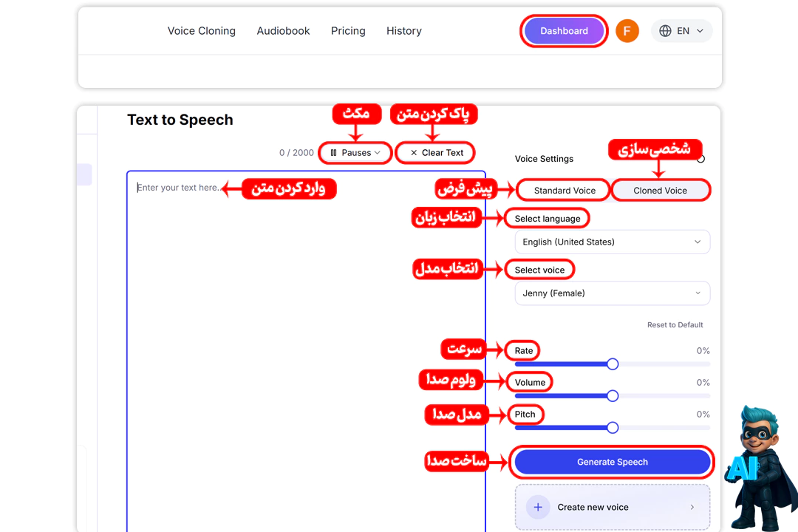
Task: Click in the Enter your text field
Action: (306, 332)
